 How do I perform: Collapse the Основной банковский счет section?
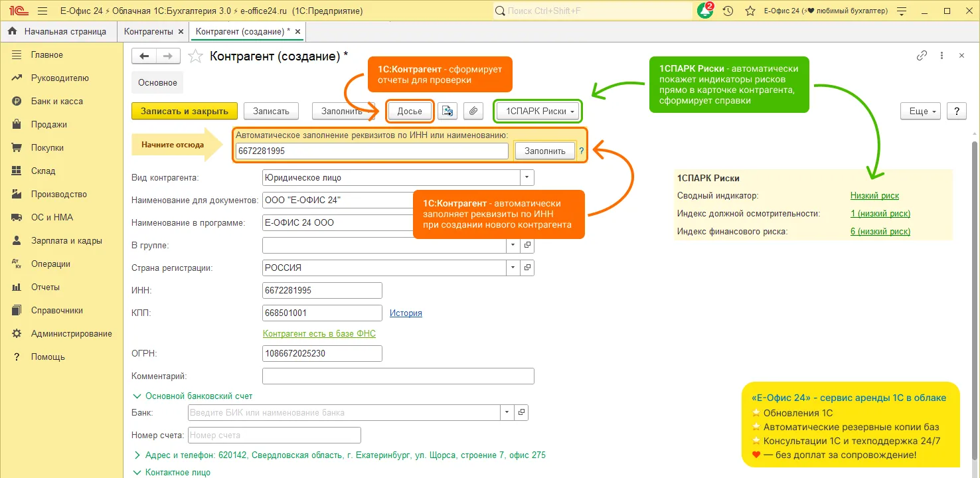tap(138, 396)
